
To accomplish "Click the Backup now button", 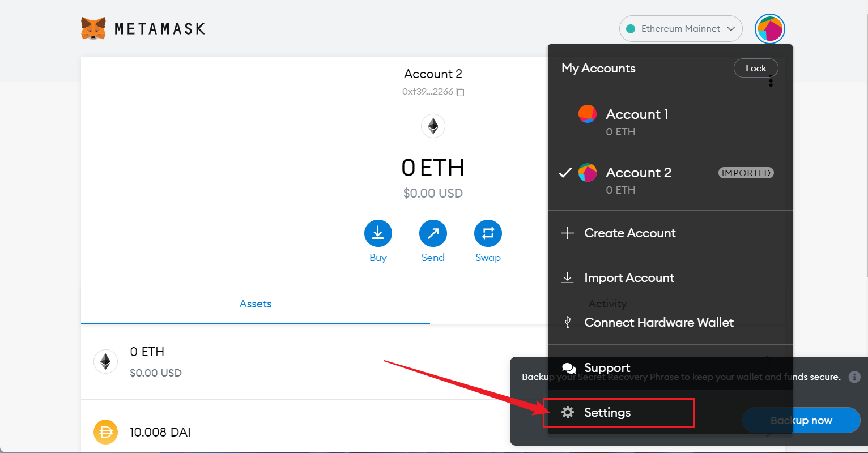I will [x=801, y=420].
